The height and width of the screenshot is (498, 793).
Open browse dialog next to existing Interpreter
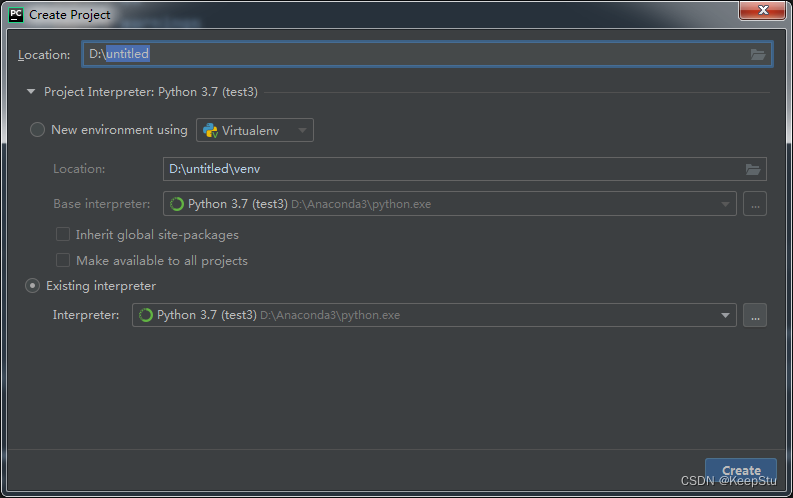(755, 315)
